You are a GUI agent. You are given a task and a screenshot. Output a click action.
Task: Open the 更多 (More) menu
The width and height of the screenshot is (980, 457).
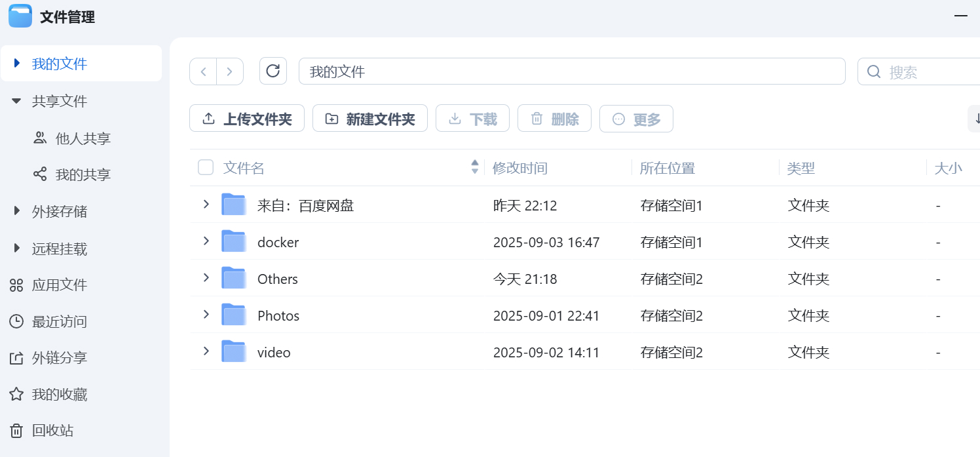(x=636, y=119)
